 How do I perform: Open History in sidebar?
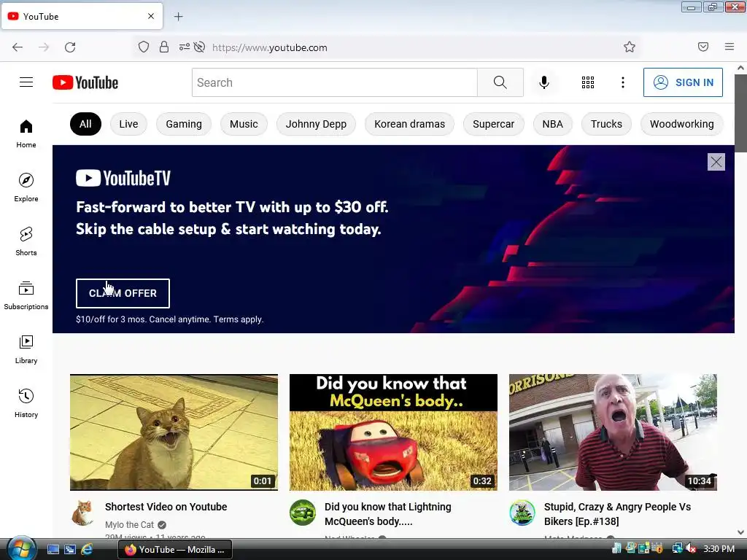pos(26,403)
